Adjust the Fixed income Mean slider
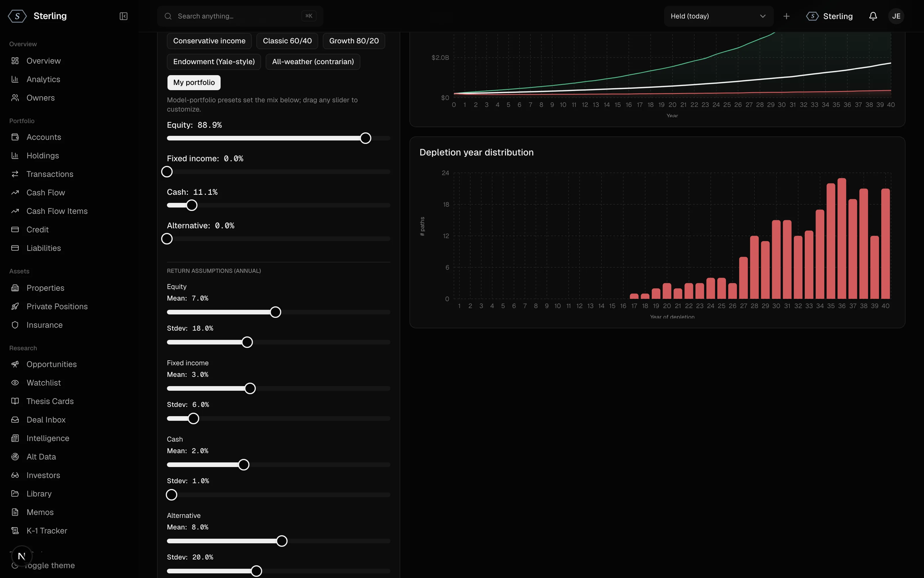The height and width of the screenshot is (578, 924). pos(250,388)
